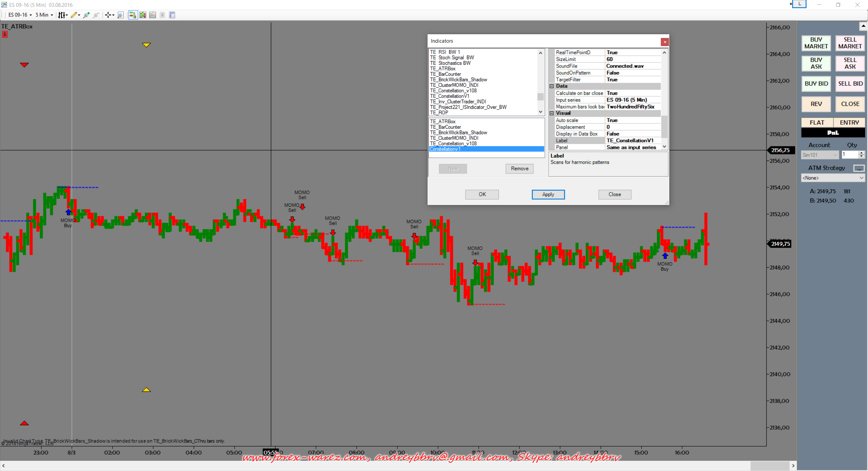Click the BUY MARKET button

click(x=816, y=43)
